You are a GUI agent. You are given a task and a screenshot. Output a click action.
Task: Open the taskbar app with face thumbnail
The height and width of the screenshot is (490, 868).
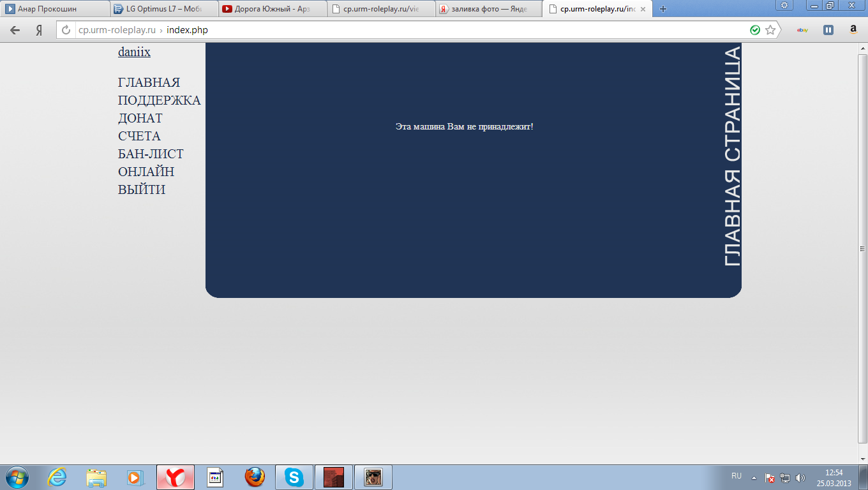click(373, 477)
